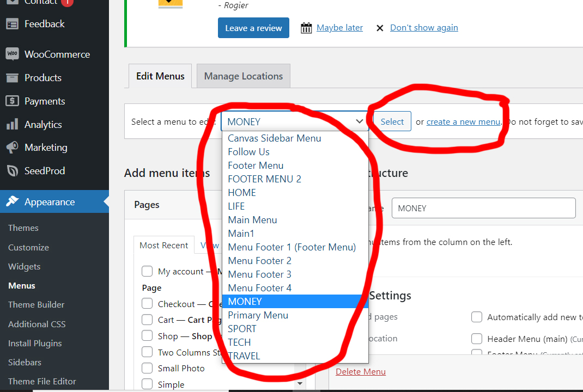The width and height of the screenshot is (583, 392).
Task: Click the Don't show again link
Action: coord(424,28)
